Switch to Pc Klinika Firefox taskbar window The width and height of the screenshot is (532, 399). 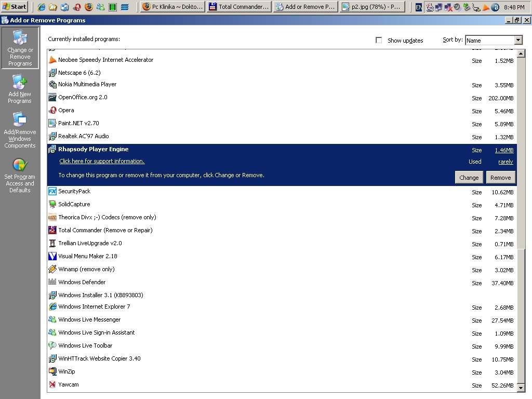point(173,6)
